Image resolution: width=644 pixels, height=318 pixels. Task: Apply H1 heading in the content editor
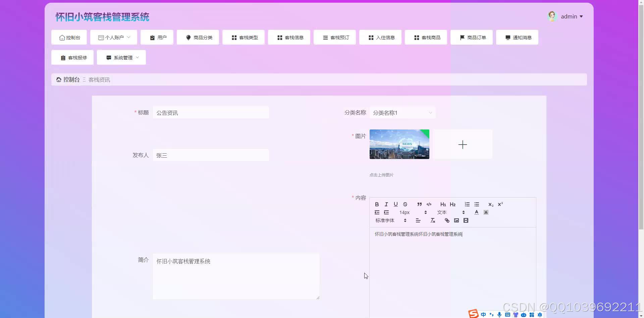click(x=443, y=204)
